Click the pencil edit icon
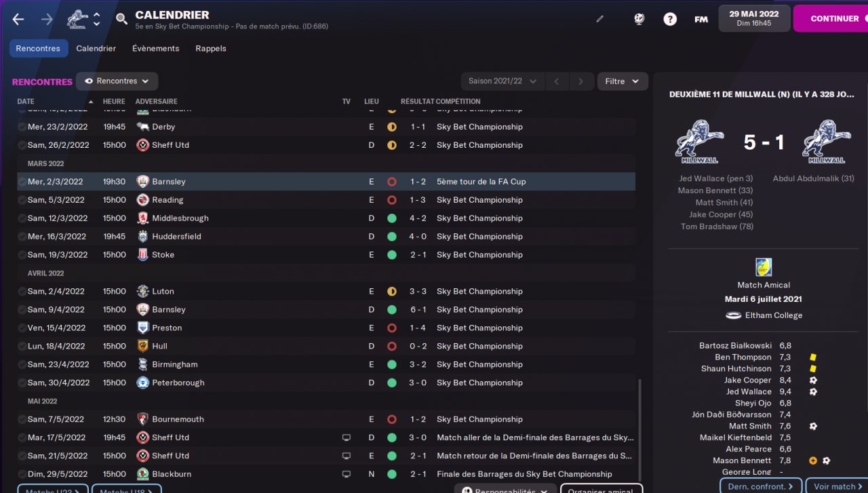 point(599,19)
